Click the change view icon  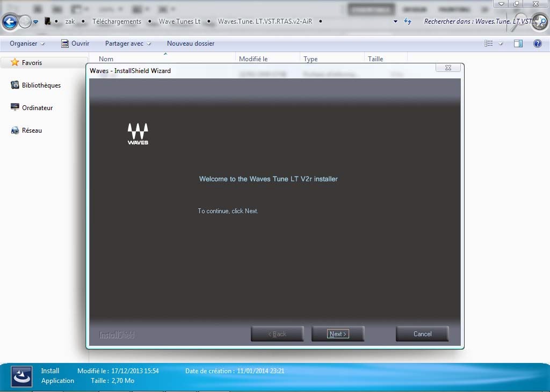[488, 43]
